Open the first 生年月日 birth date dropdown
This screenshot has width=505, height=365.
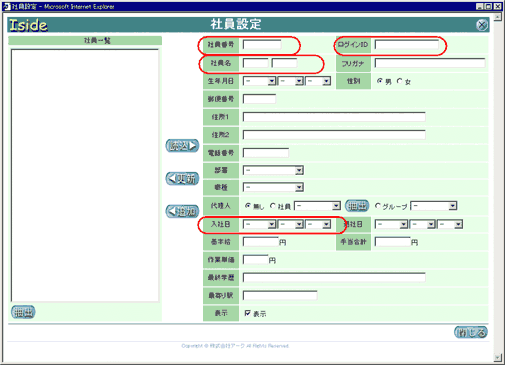[x=259, y=81]
